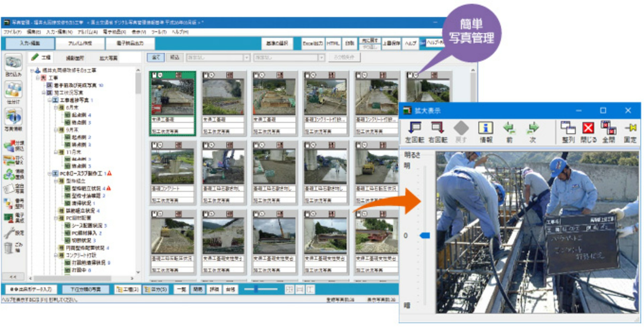Open the first 指定なし filter dropdown
This screenshot has height=327, width=644.
tap(247, 57)
